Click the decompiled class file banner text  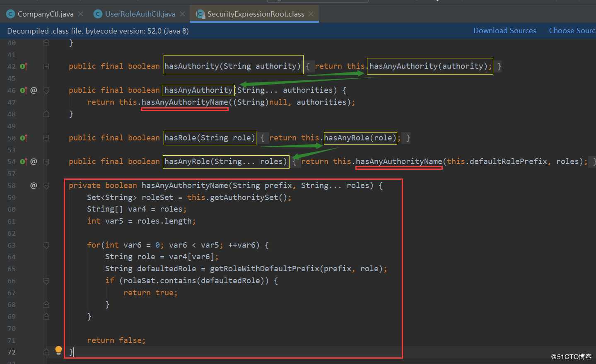tap(98, 31)
